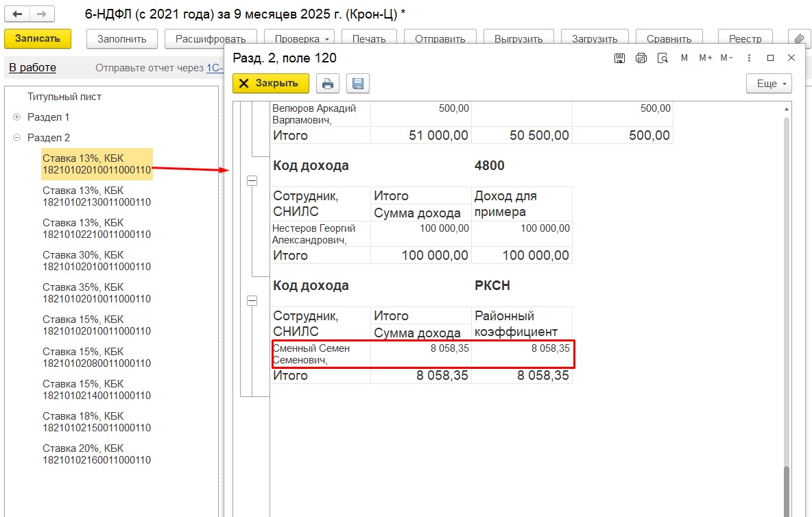Viewport: 812px width, 517px height.
Task: Click the M+ memory add button
Action: (x=705, y=58)
